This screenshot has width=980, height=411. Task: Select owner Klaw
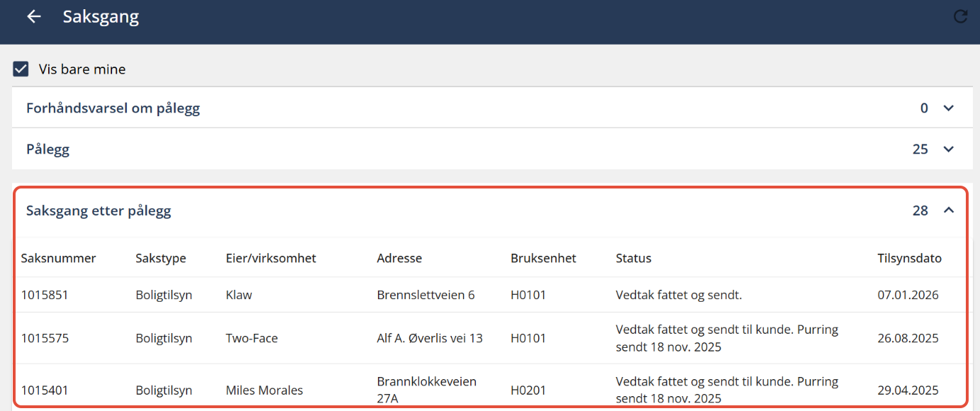[238, 295]
